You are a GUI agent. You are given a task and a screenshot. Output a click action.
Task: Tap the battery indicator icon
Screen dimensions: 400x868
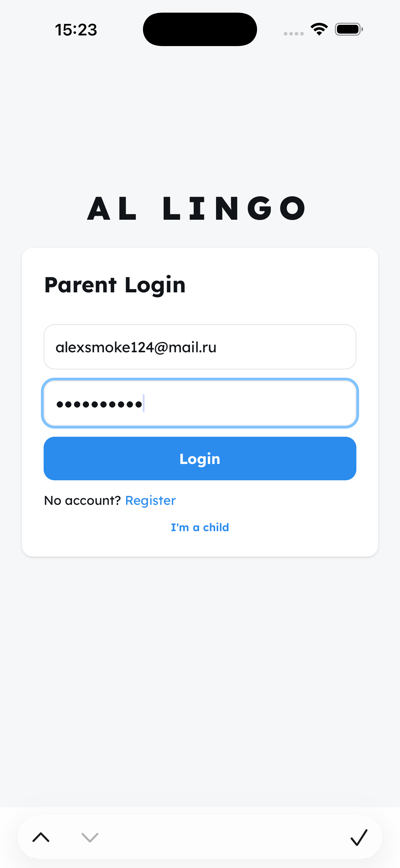click(349, 29)
